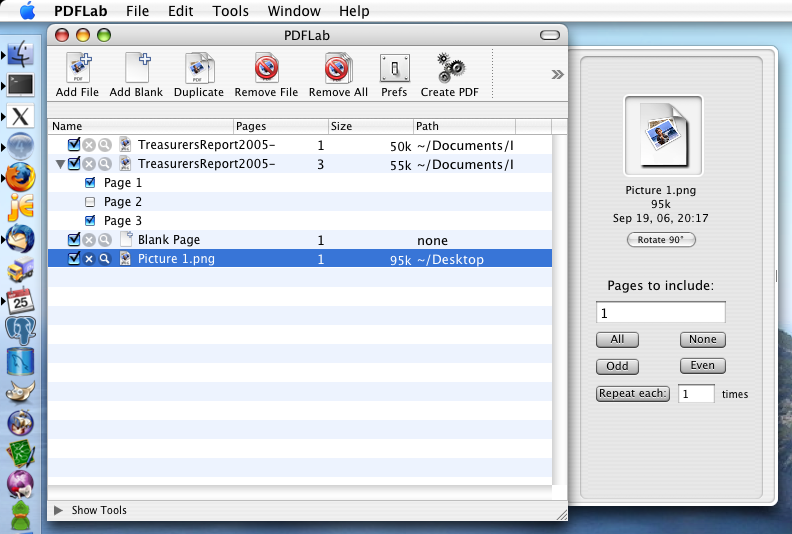This screenshot has width=792, height=534.
Task: Click magnifier icon on Picture 1.png row
Action: 105,259
